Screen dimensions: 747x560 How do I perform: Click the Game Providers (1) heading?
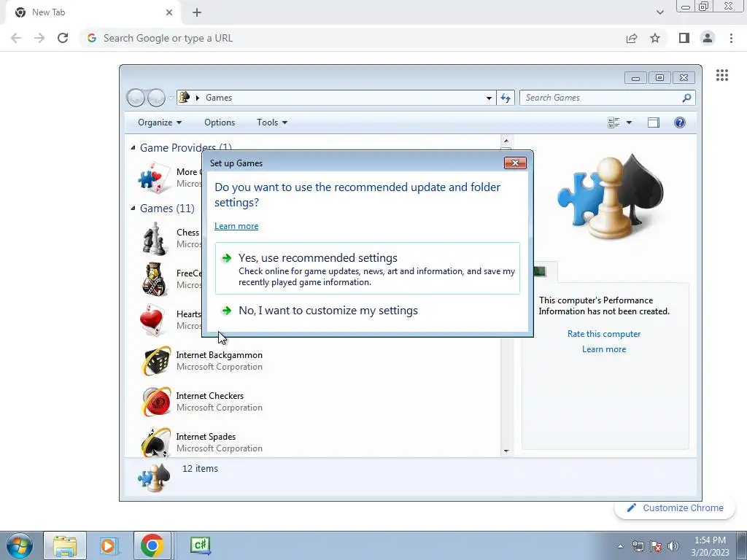click(186, 147)
